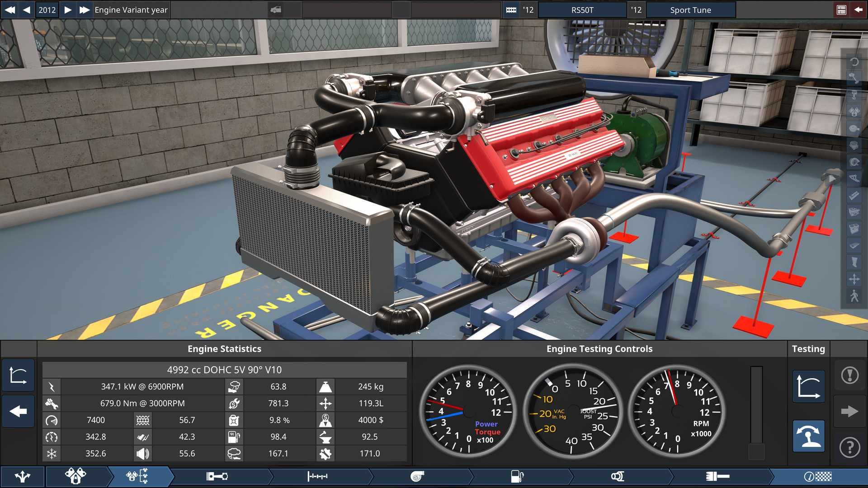This screenshot has width=868, height=488.
Task: Open the dyno power curve graph icon
Action: tap(18, 375)
